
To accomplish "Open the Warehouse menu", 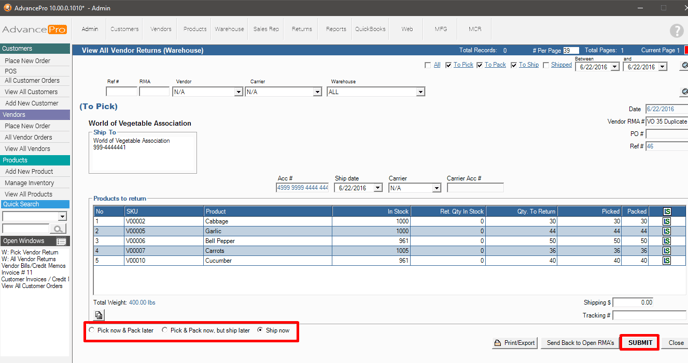I will [x=229, y=29].
